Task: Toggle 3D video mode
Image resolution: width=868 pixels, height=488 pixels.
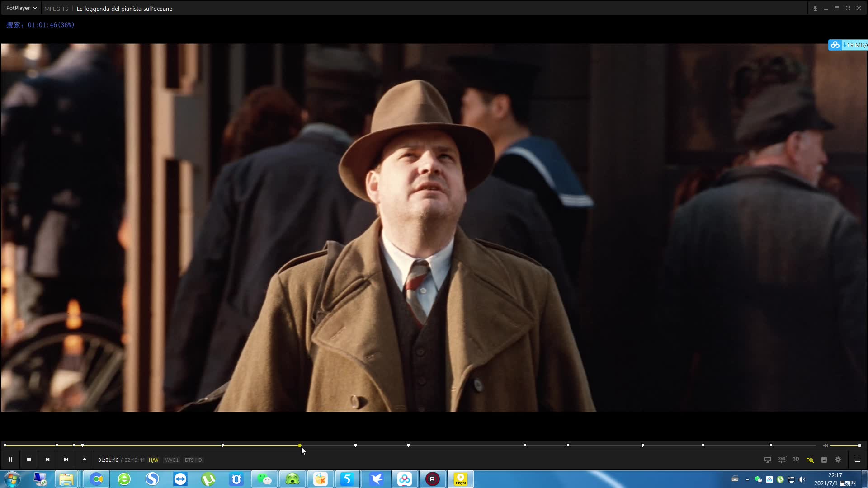Action: click(796, 460)
